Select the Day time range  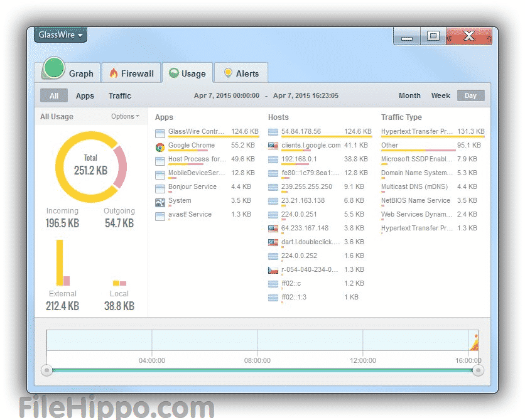click(x=470, y=96)
